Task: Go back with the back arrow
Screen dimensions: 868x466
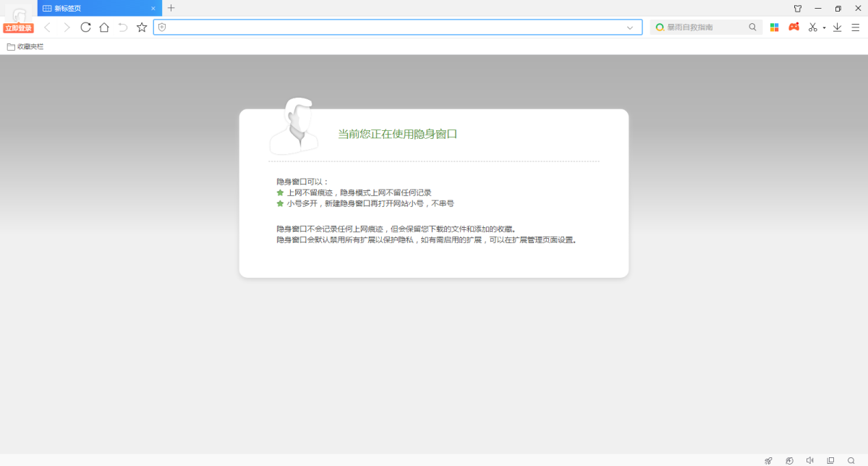Action: [x=47, y=27]
